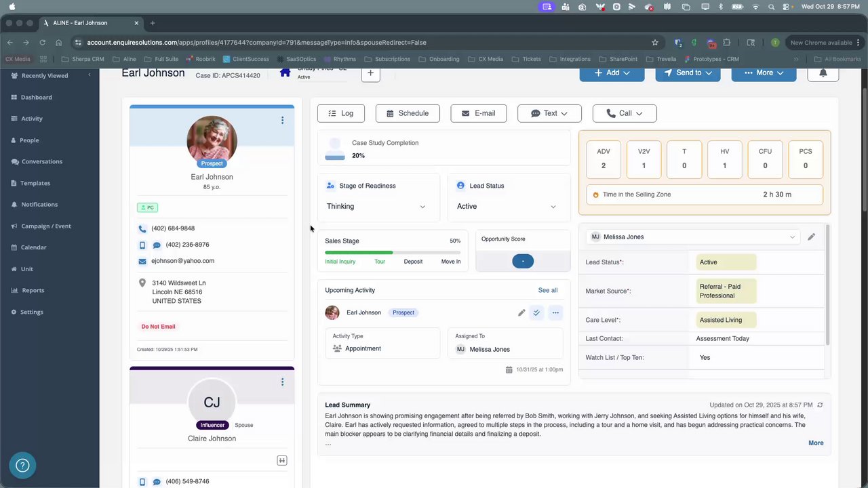Image resolution: width=868 pixels, height=488 pixels.
Task: Open the help question mark bubble
Action: click(x=22, y=466)
